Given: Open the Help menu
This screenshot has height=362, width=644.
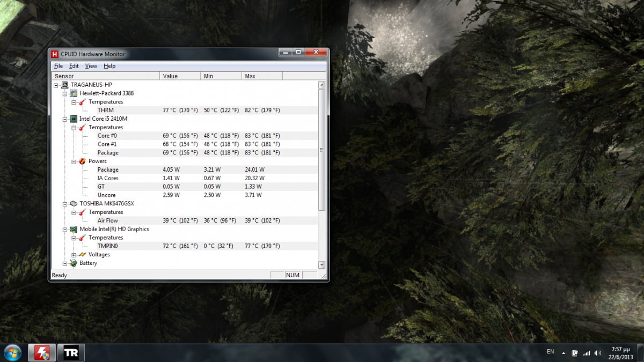Looking at the screenshot, I should pos(109,66).
